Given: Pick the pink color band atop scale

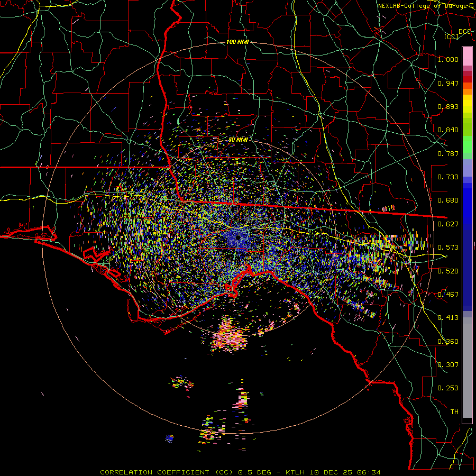Looking at the screenshot, I should click(x=467, y=57).
